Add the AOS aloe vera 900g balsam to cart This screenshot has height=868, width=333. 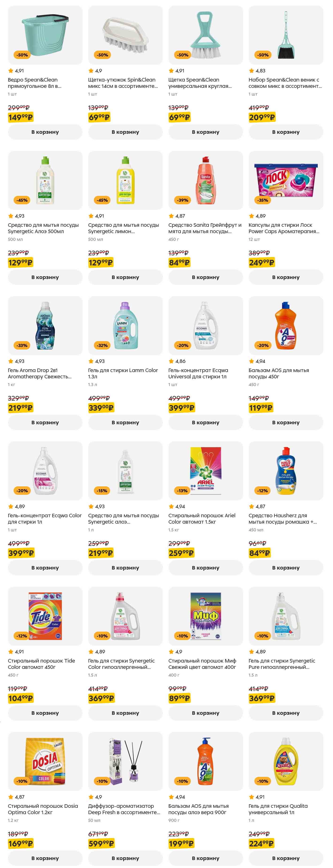point(206,858)
